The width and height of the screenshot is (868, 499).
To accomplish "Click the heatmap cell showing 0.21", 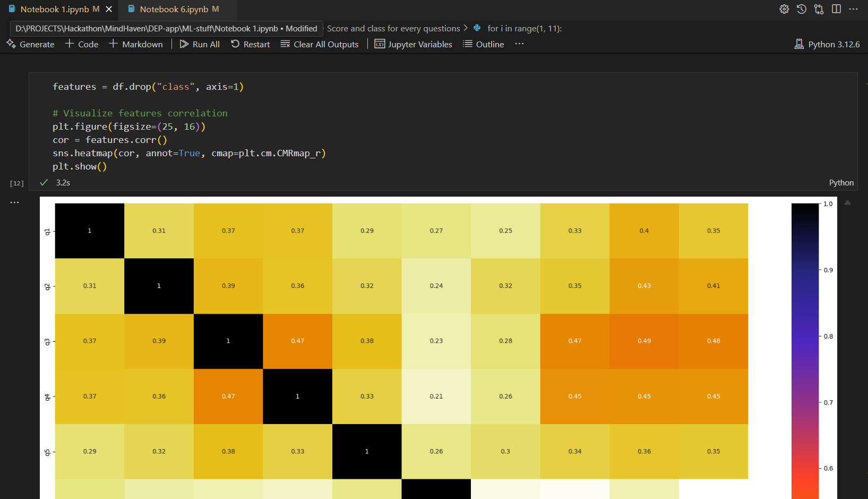I will pyautogui.click(x=436, y=396).
